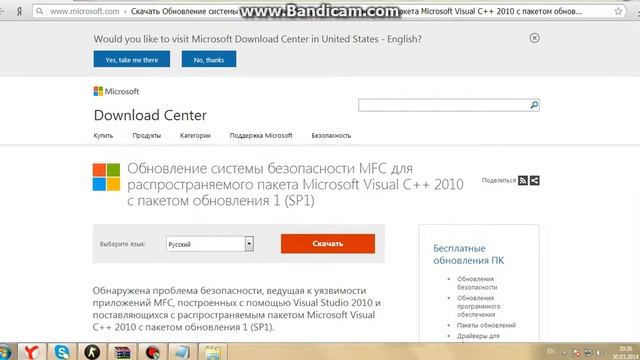Open the Bandicam red record icon in the taskbar
Viewport: 640px width, 360px height.
coord(152,352)
